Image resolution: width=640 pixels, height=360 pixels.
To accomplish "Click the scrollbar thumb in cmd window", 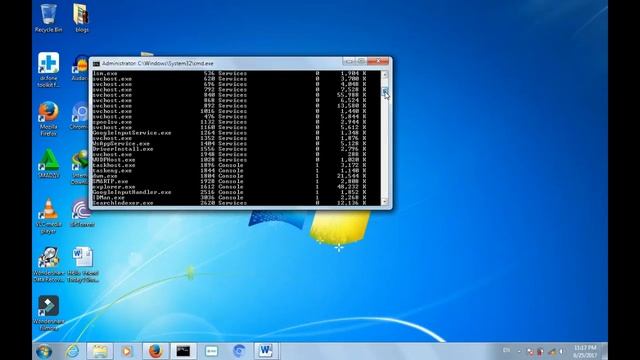I will pyautogui.click(x=384, y=91).
